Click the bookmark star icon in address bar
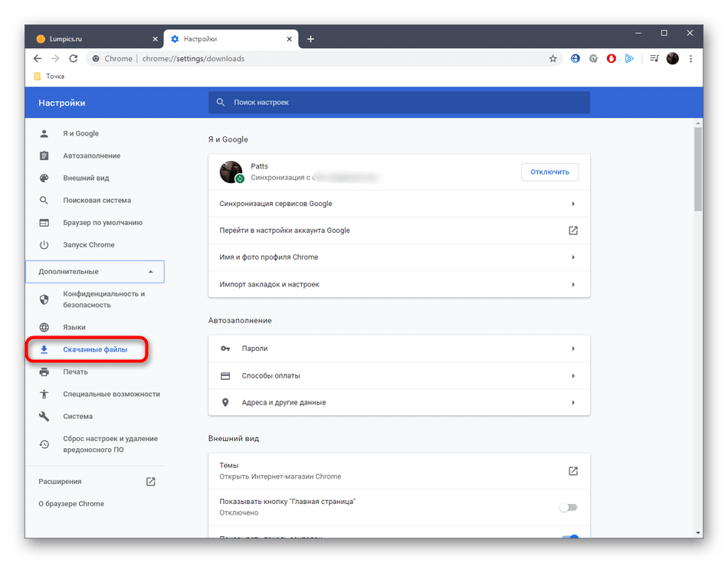This screenshot has width=728, height=563. click(x=553, y=58)
